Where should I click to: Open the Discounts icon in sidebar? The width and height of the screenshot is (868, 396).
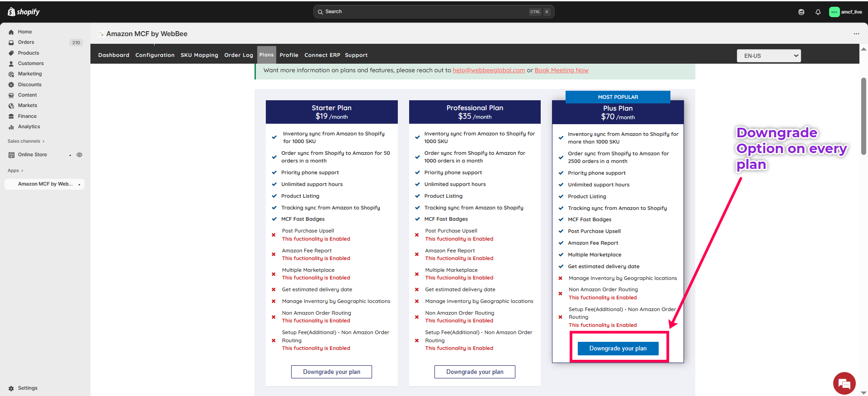coord(11,85)
